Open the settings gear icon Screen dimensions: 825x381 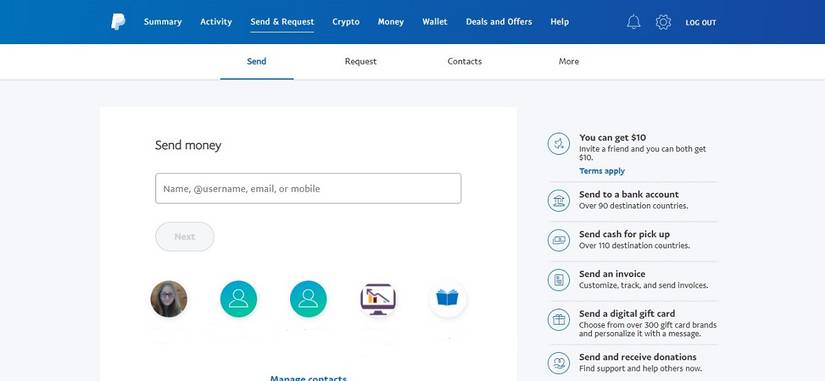[663, 22]
